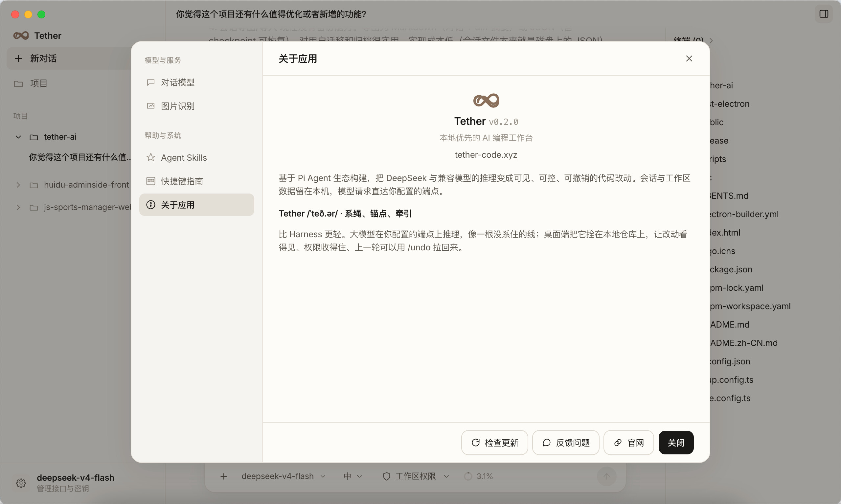
Task: Click the refresh icon in 检查更新
Action: click(x=476, y=443)
